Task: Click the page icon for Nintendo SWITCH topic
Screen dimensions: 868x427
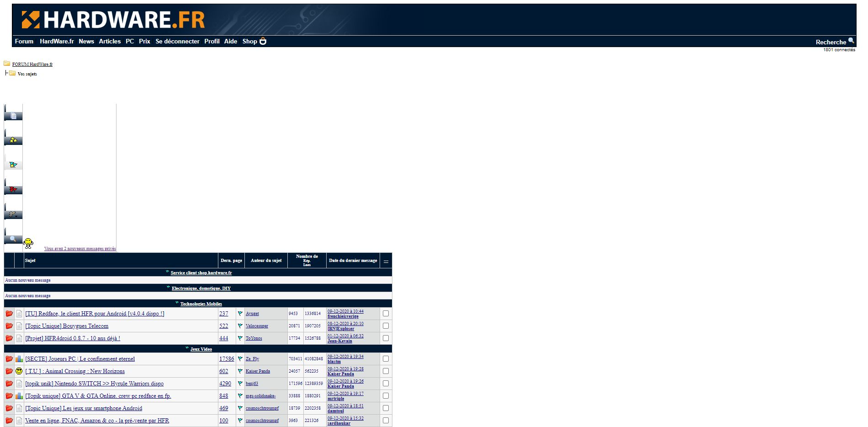Action: pos(19,384)
